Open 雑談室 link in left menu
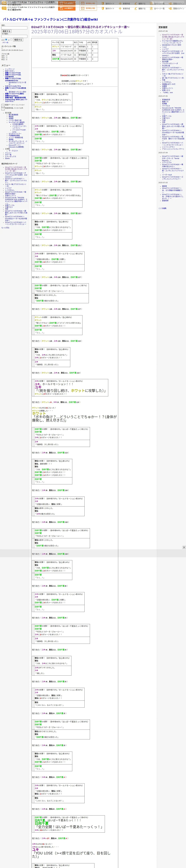186x868 pixels. (x=11, y=117)
